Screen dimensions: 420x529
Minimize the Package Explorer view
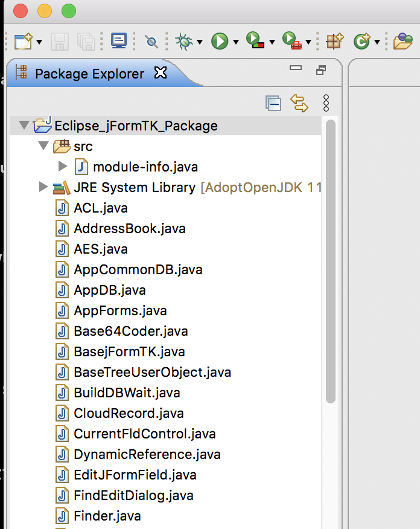[296, 69]
